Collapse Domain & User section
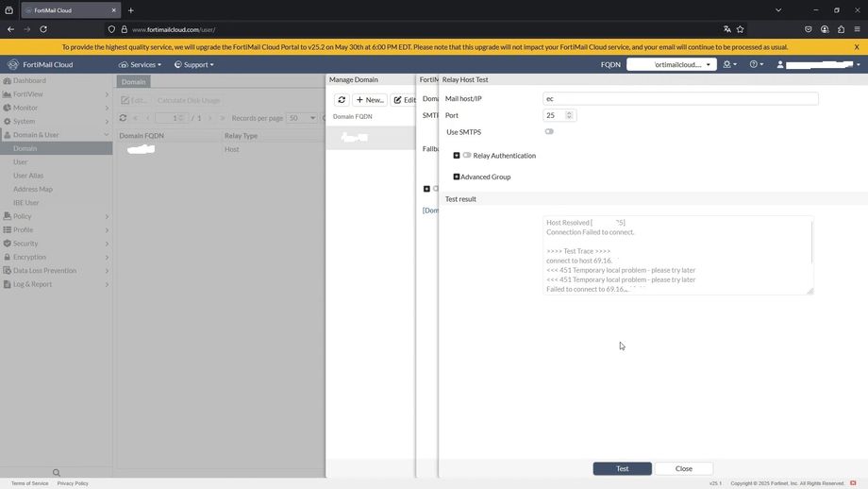The height and width of the screenshot is (489, 868). [x=56, y=135]
